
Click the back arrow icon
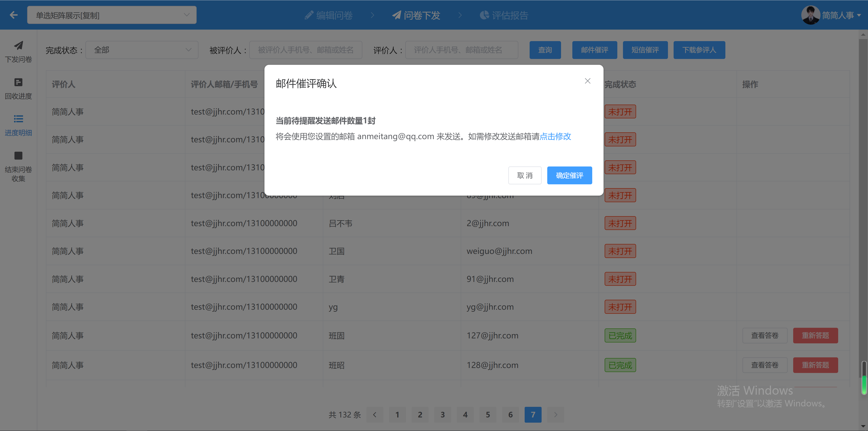pyautogui.click(x=14, y=15)
